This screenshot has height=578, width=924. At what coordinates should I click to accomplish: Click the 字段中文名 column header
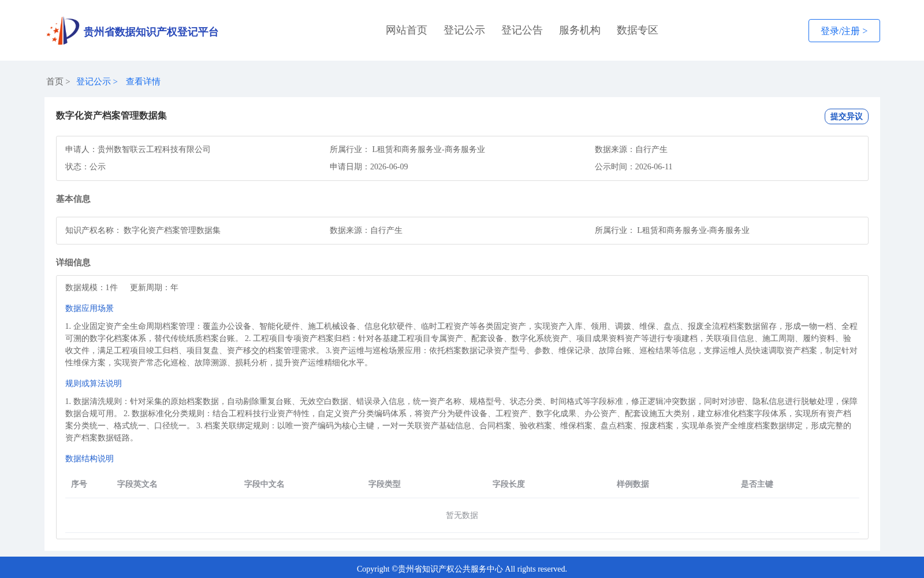tap(264, 484)
